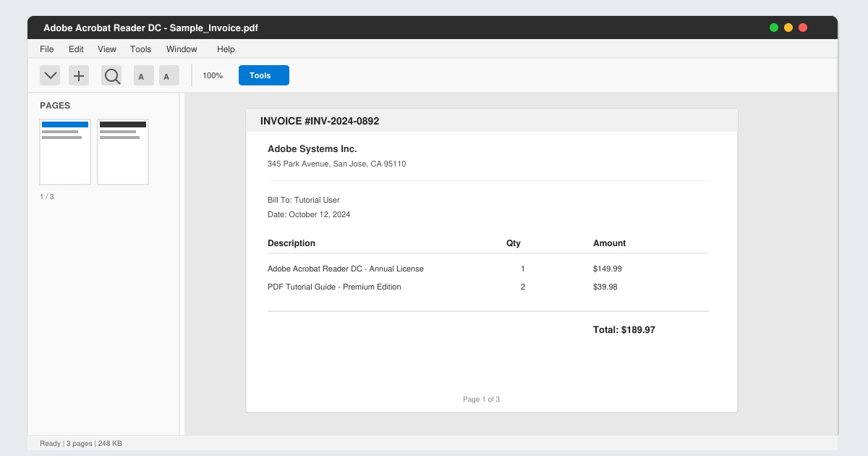Click the red window control dot
The height and width of the screenshot is (456, 868).
pyautogui.click(x=803, y=28)
